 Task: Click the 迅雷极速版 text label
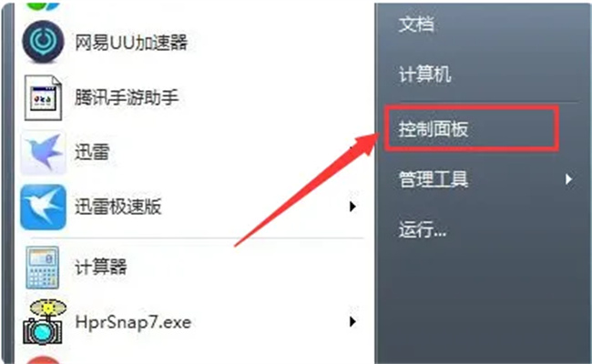[117, 207]
